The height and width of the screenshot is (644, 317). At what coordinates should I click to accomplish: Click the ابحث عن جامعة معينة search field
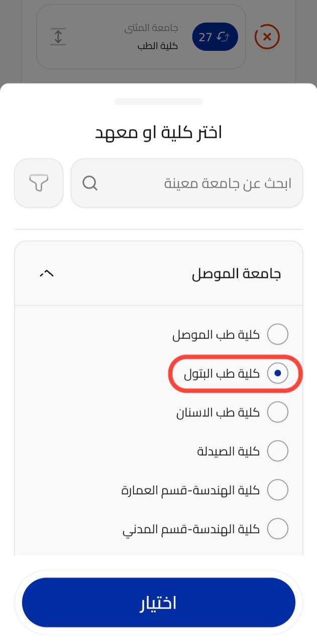click(201, 183)
